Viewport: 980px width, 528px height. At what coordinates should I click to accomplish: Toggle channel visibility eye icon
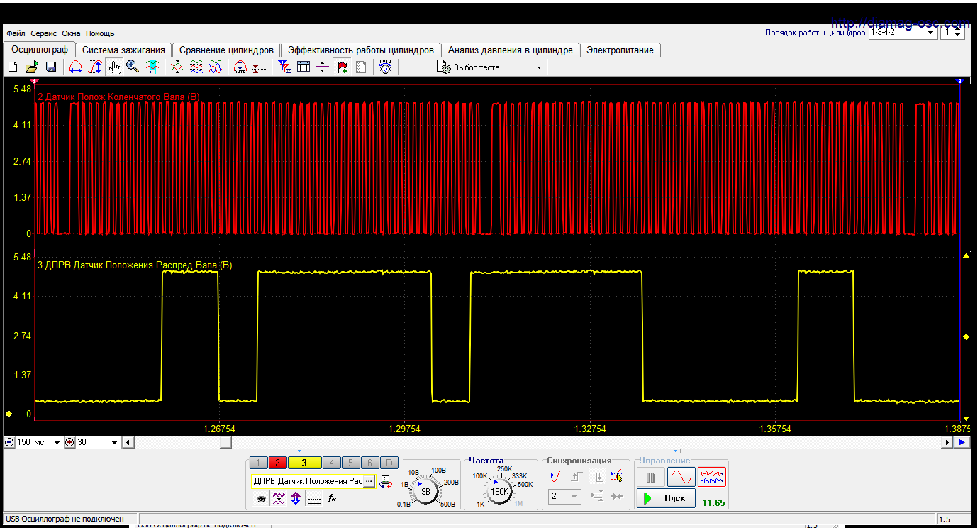click(x=261, y=499)
